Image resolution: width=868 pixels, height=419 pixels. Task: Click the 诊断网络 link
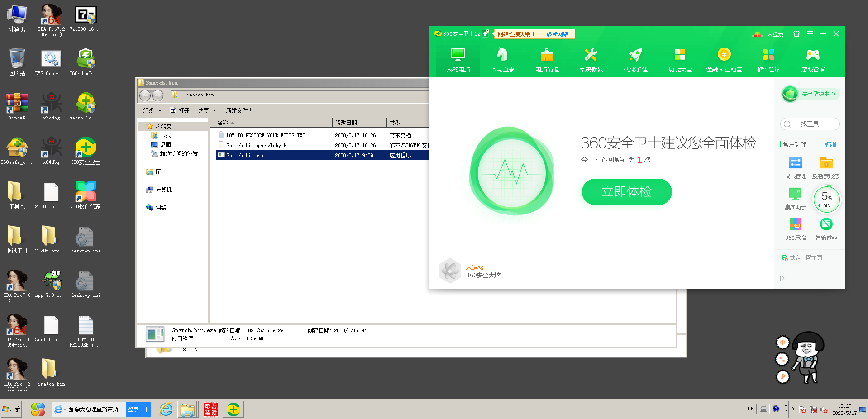tap(557, 34)
